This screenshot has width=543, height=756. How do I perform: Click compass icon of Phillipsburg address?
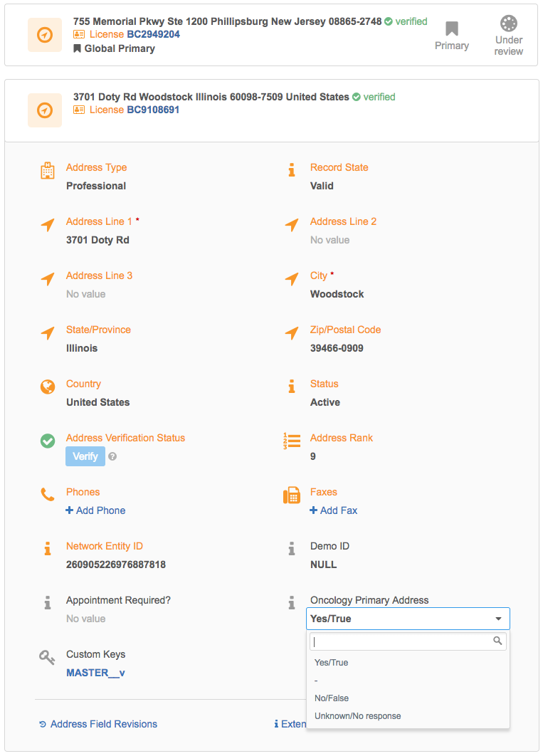[45, 35]
